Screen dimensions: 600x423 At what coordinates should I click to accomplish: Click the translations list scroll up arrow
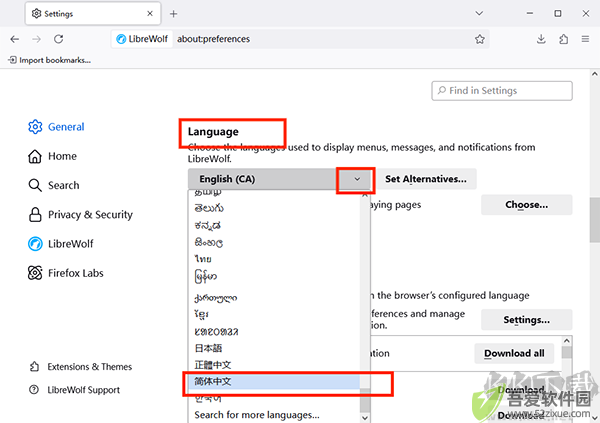point(567,341)
